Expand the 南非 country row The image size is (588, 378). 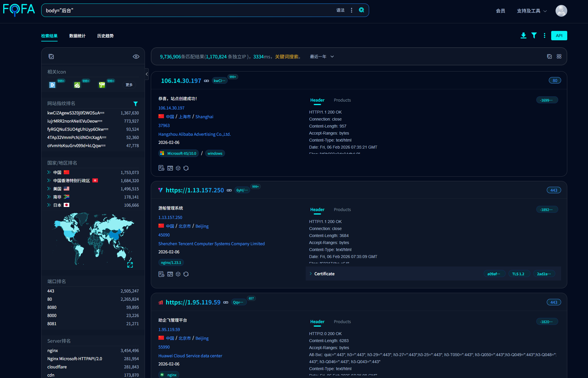pyautogui.click(x=49, y=197)
